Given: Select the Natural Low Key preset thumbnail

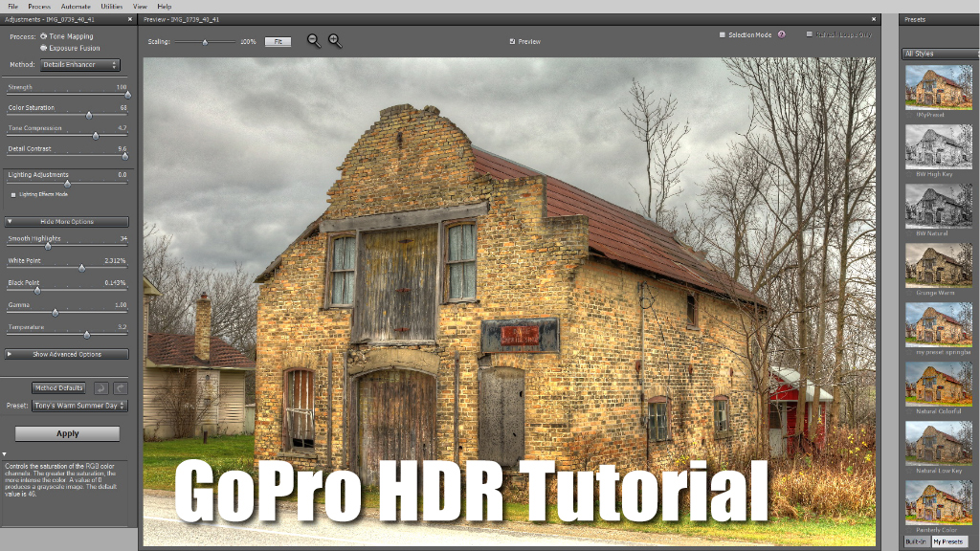Looking at the screenshot, I should click(x=939, y=443).
